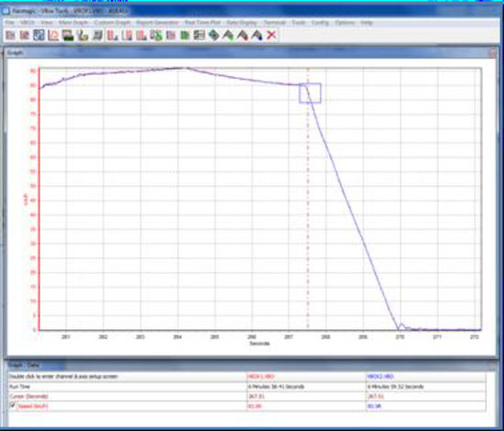Open the Main Graph menu
Viewport: 504px width, 431px height.
(x=73, y=23)
